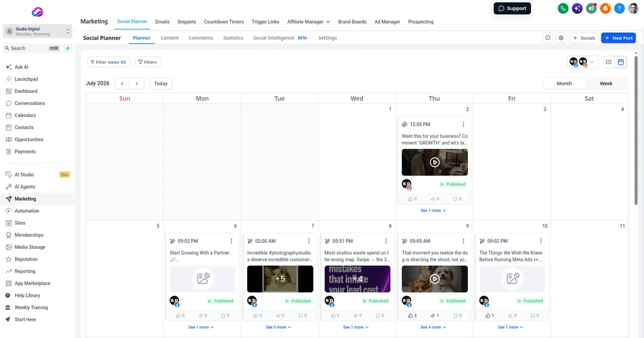Select Week calendar view
The image size is (644, 338).
click(606, 83)
